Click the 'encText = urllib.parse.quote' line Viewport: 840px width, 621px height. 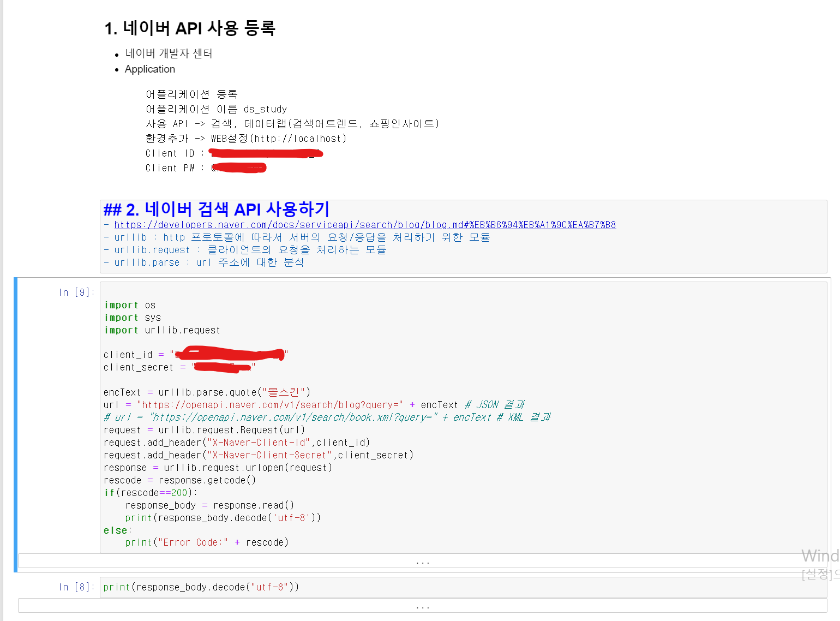207,392
